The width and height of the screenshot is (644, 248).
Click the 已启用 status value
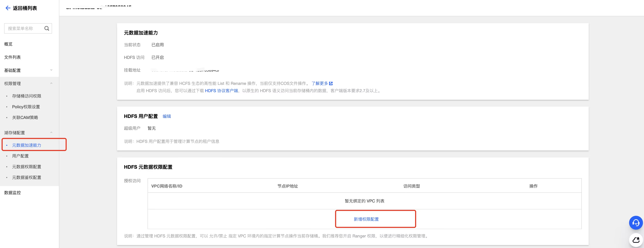coord(158,45)
